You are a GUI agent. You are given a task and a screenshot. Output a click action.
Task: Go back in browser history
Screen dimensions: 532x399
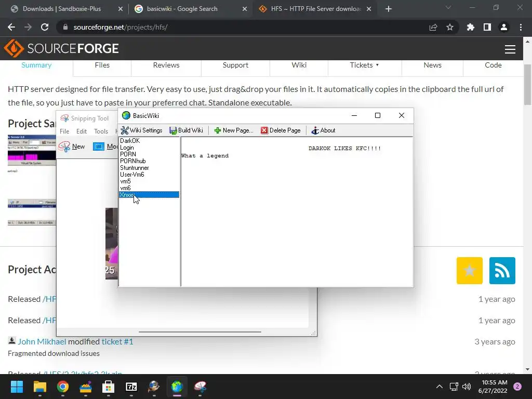(x=11, y=27)
